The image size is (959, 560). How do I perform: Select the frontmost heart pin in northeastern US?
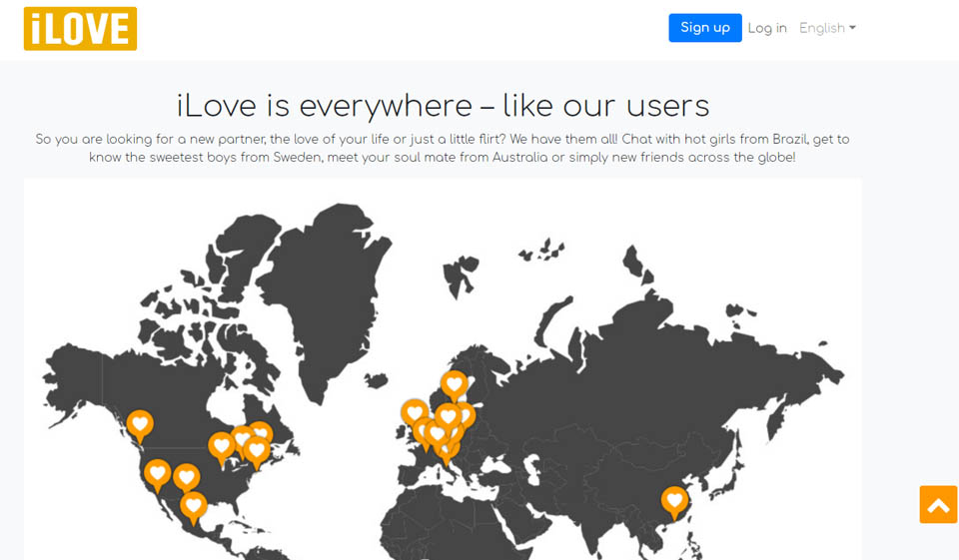(257, 450)
